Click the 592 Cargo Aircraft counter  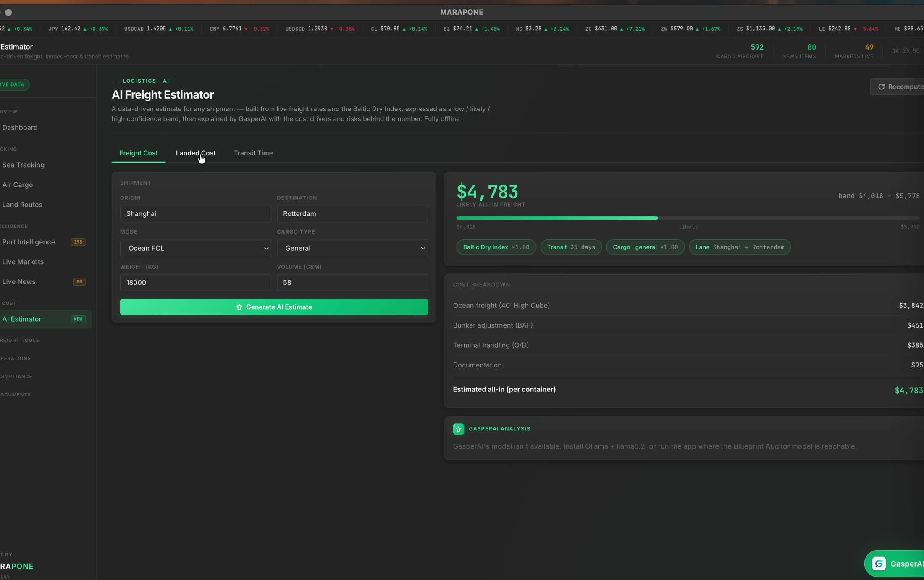[x=740, y=51]
